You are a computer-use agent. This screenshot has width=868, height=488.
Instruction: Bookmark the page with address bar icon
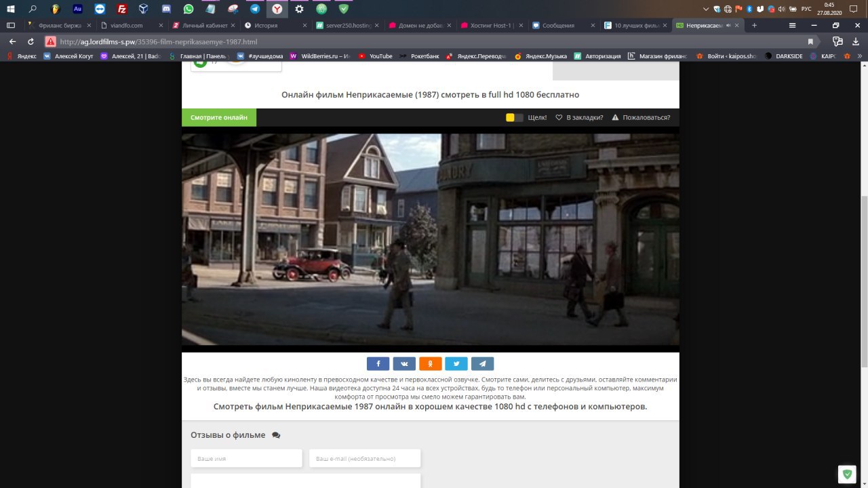(x=810, y=41)
